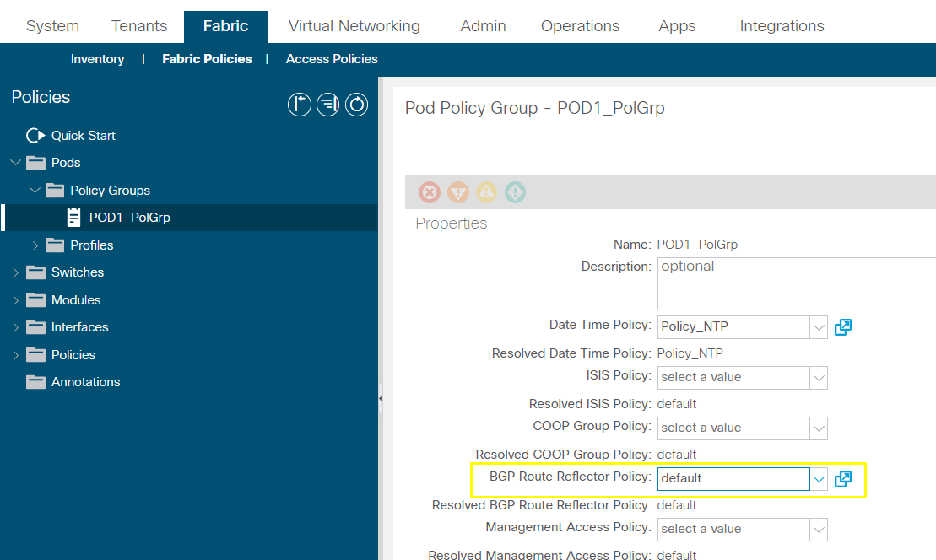Collapse the Policy Groups node

coord(35,191)
